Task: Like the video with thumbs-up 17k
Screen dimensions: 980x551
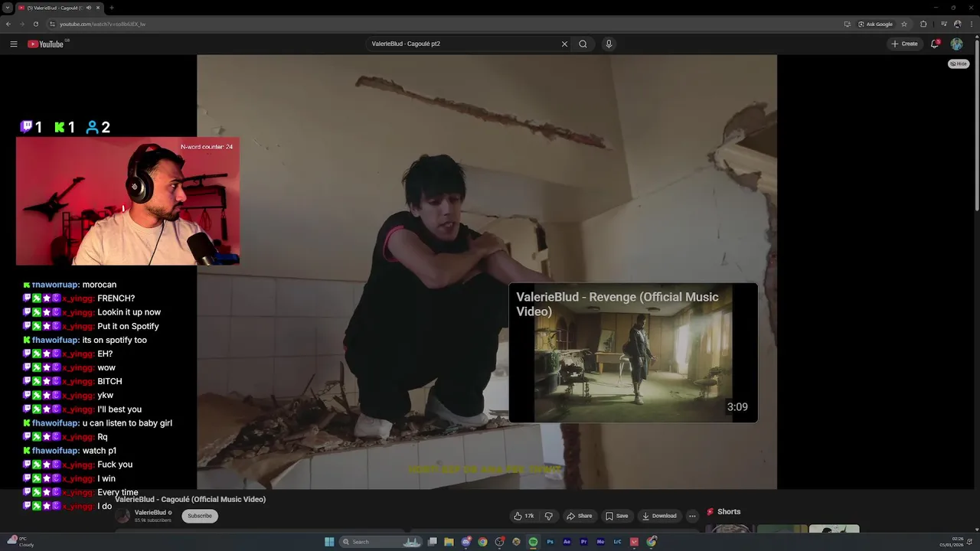Action: pyautogui.click(x=524, y=516)
